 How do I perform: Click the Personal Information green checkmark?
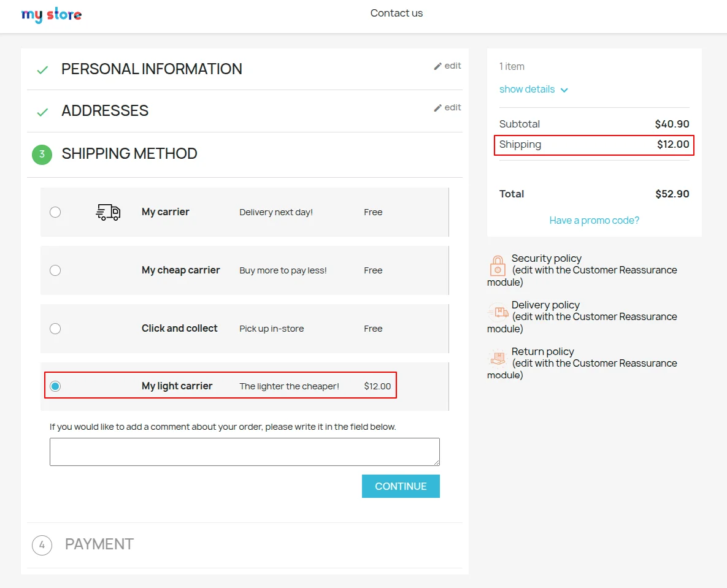coord(42,70)
